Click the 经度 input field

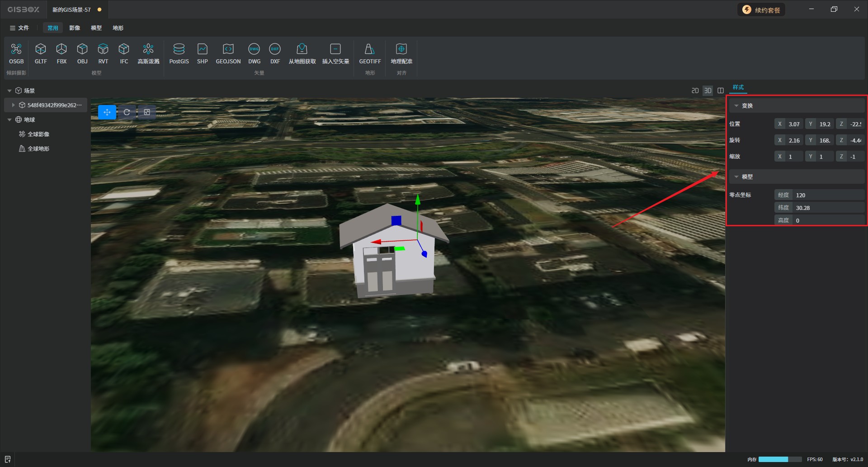pos(827,195)
